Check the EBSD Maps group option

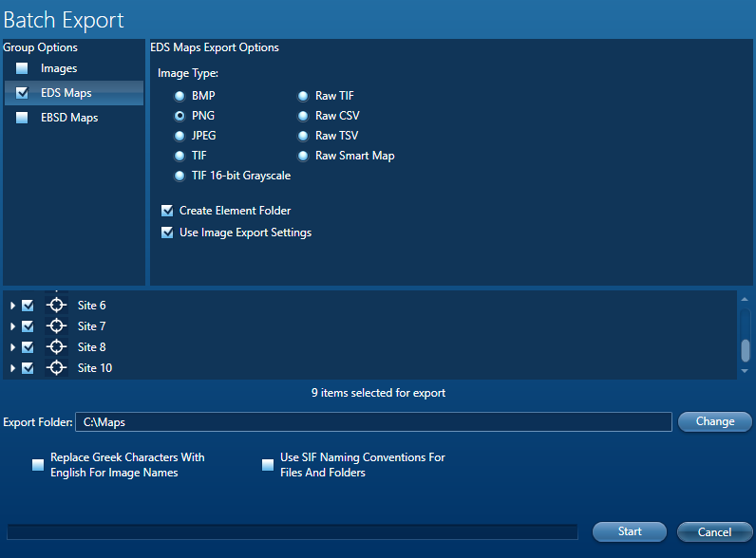point(22,118)
